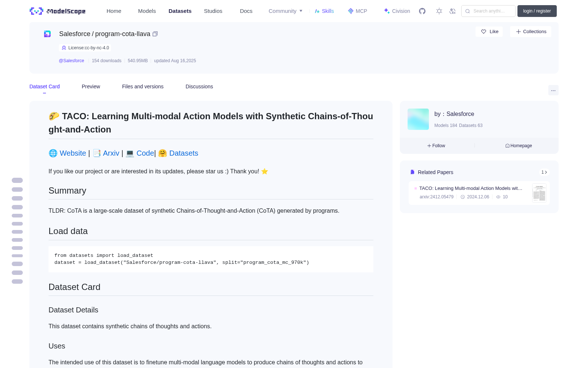
Task: Open the Salesforce Homepage
Action: pos(519,146)
